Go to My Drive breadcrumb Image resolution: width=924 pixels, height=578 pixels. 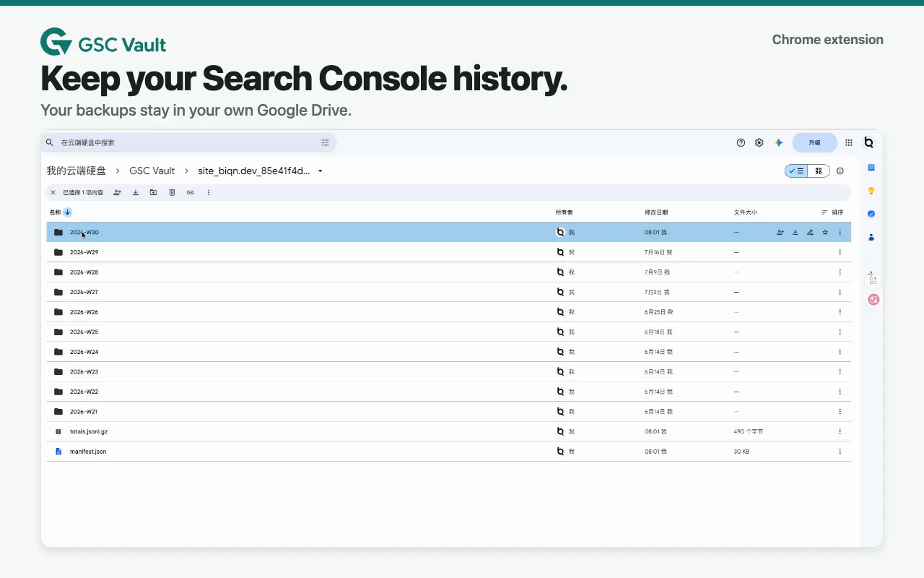click(77, 171)
